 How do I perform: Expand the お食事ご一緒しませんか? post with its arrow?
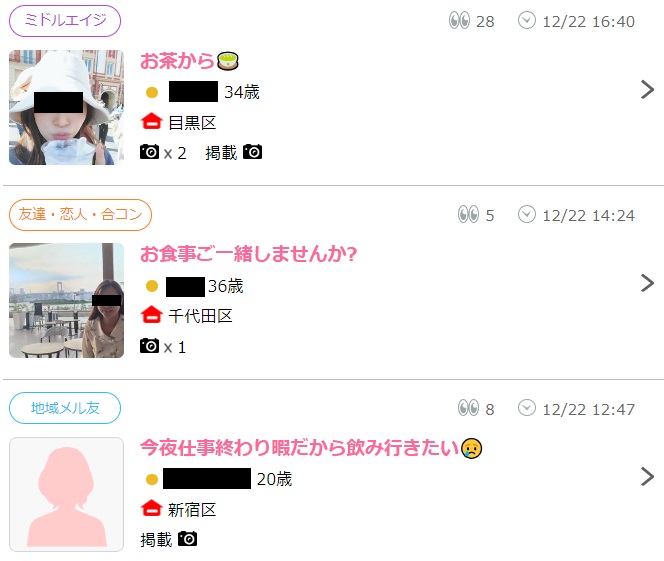647,283
